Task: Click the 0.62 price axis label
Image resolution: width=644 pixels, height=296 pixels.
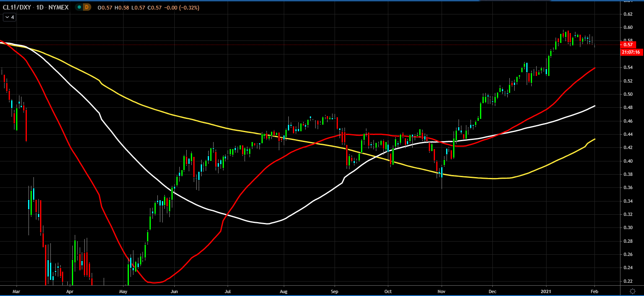Action: point(627,14)
